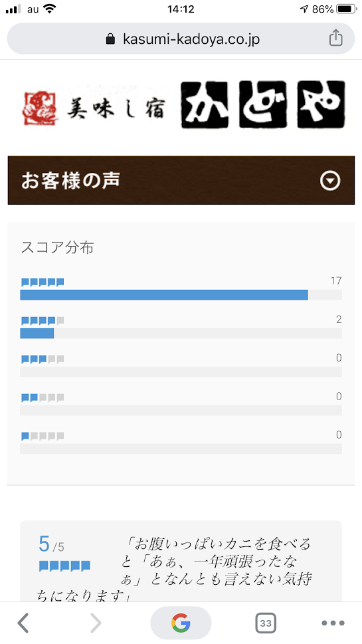The image size is (362, 644).
Task: Tap the two-star rating icons row
Action: pyautogui.click(x=43, y=397)
